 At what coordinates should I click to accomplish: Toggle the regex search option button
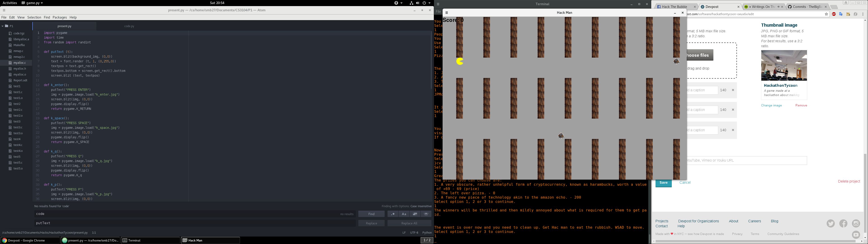(x=393, y=214)
